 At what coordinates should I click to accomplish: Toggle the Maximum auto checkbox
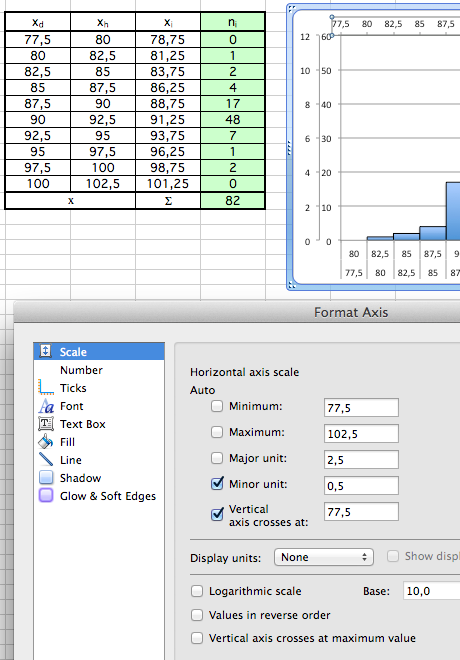[x=217, y=432]
